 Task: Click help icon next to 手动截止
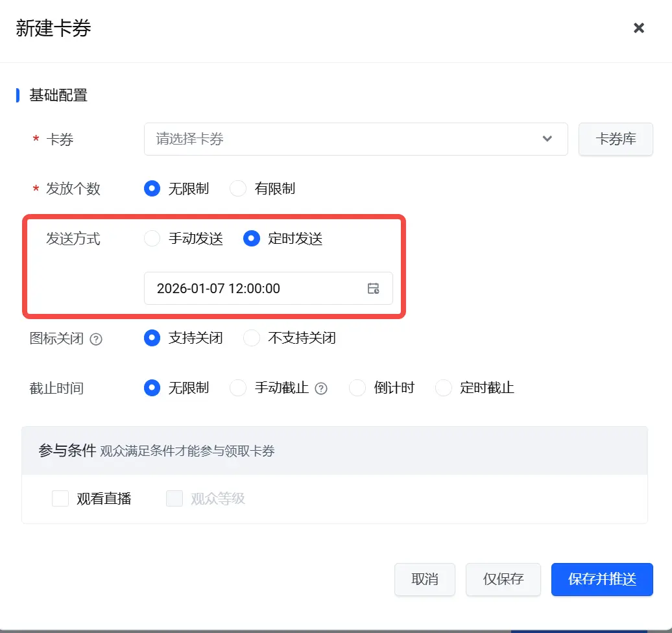coord(321,388)
